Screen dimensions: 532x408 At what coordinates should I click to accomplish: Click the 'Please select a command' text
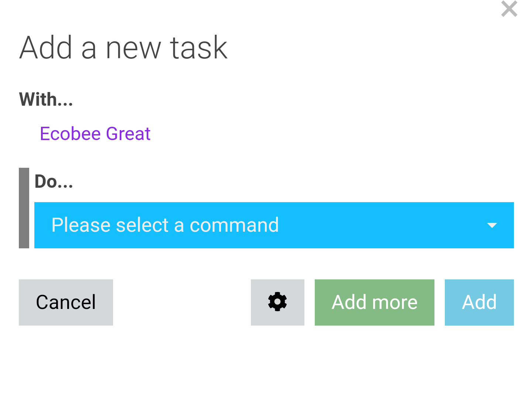coord(165,225)
